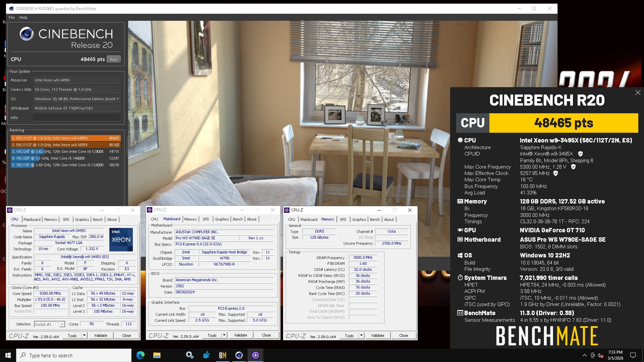Viewport: 644px width, 362px height.
Task: Expand Tools dropdown arrow in middle CPU-Z
Action: coord(224,335)
